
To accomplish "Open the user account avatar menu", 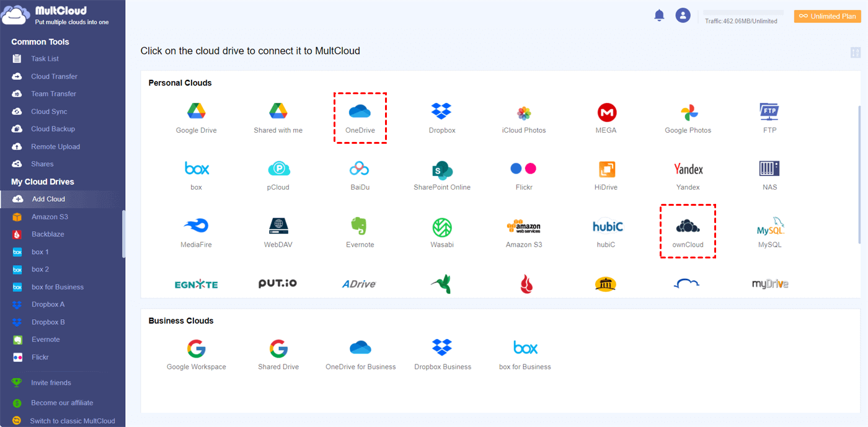I will [683, 15].
